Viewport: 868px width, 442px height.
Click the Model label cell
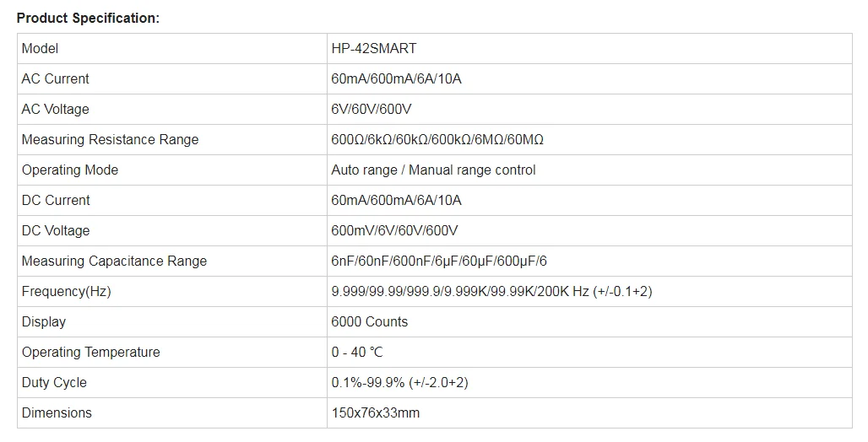click(x=40, y=48)
